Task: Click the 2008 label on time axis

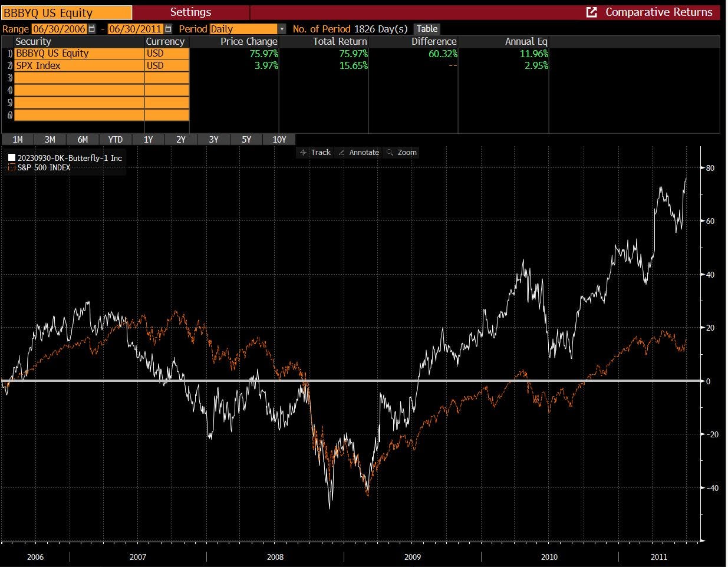Action: point(275,557)
